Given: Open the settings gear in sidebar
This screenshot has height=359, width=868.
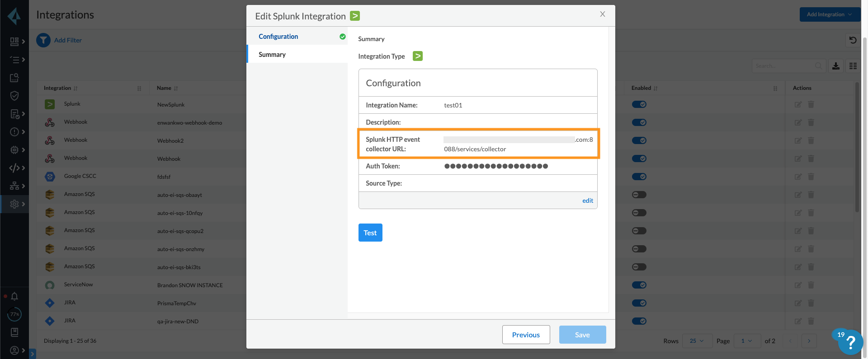Looking at the screenshot, I should (x=14, y=204).
